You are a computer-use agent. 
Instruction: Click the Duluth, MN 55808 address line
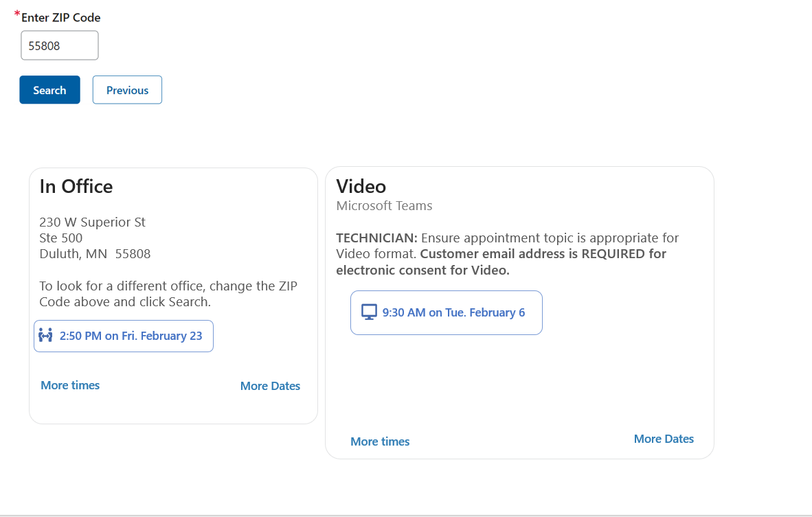tap(95, 254)
